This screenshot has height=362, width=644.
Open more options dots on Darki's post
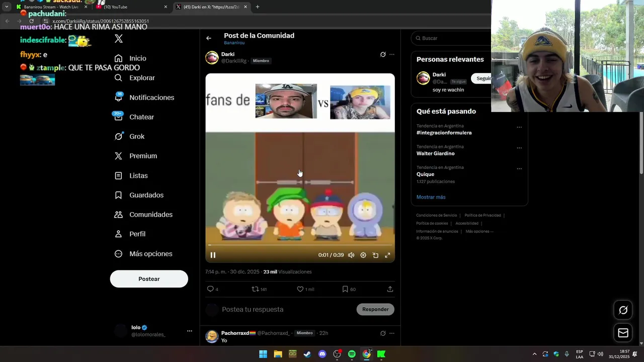392,54
